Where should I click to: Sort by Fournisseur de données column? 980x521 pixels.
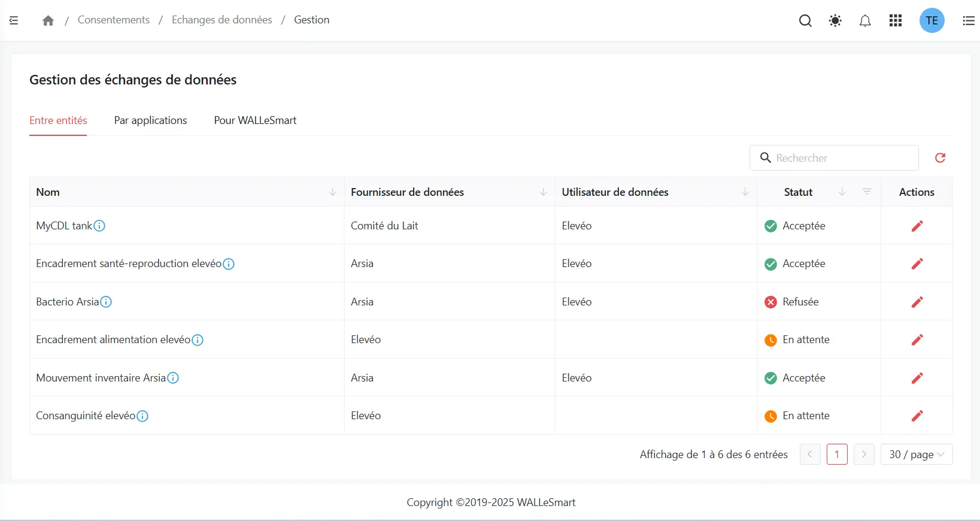[x=544, y=192]
